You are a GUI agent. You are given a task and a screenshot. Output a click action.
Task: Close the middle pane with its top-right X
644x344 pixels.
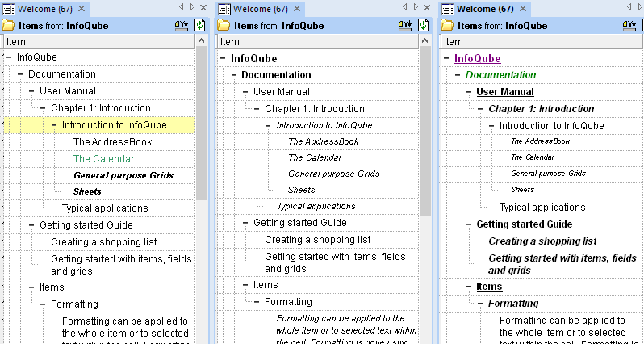(427, 7)
